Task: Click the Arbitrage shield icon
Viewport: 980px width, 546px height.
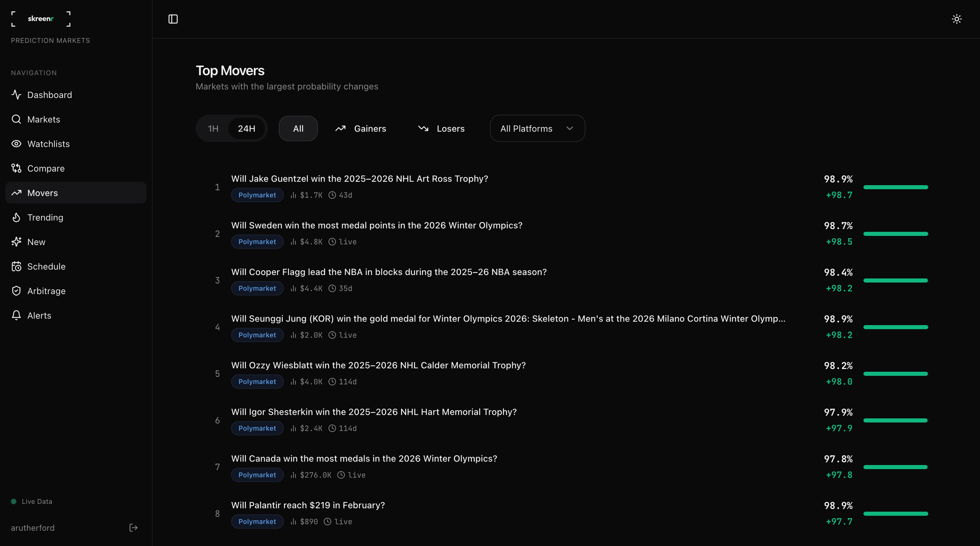Action: click(16, 291)
